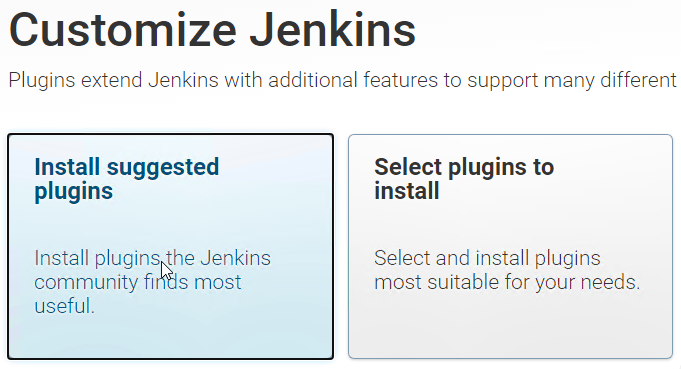Click the bold 'Select plugins to install' title
Viewport: 681px width, 369px height.
point(464,179)
